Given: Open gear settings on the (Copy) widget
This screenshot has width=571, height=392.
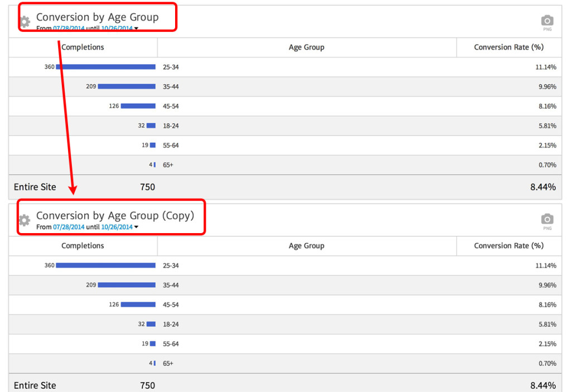Looking at the screenshot, I should click(x=25, y=221).
